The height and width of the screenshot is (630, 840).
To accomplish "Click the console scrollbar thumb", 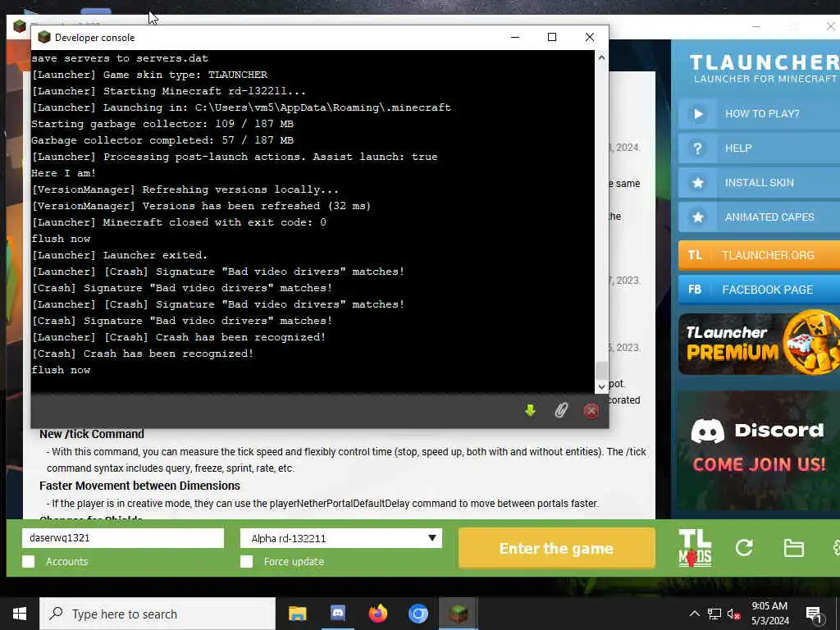I will (601, 370).
